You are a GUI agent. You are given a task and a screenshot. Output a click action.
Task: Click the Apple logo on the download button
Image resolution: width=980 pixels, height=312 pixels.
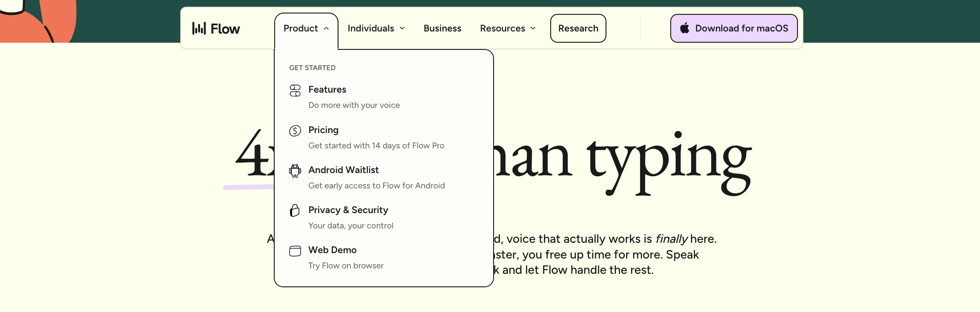click(685, 28)
